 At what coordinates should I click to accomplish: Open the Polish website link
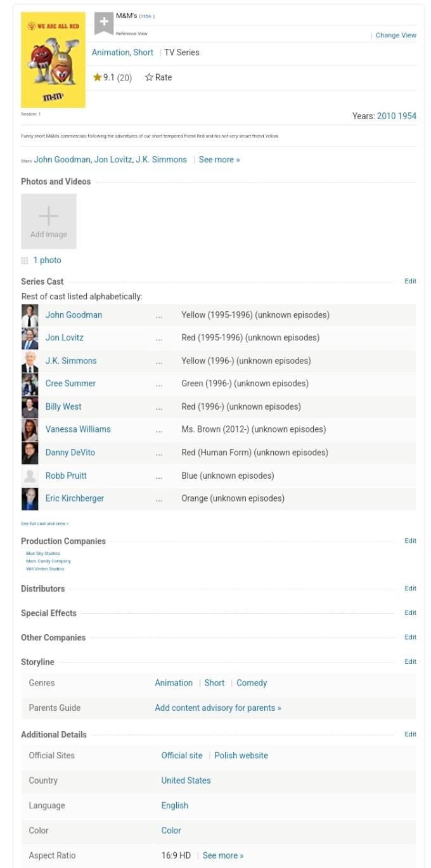(241, 756)
